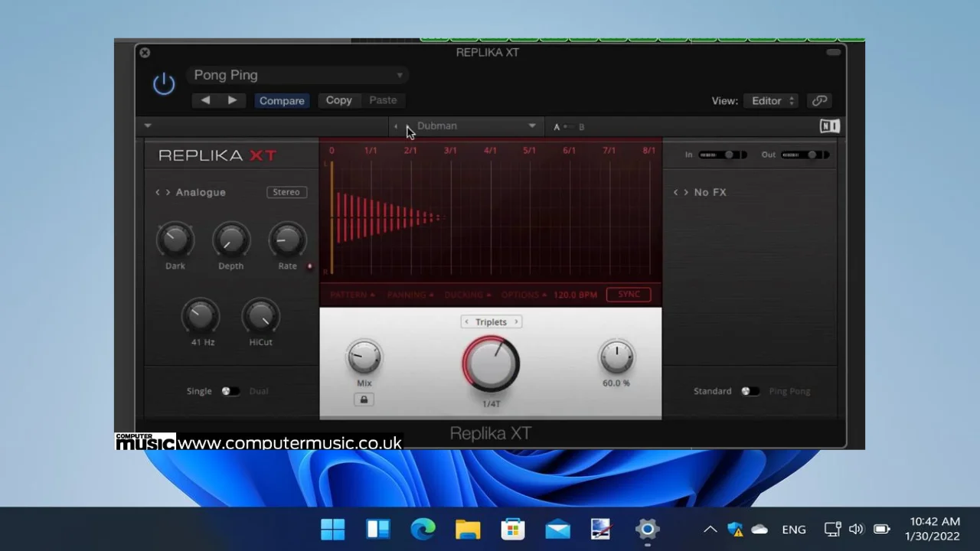Click the Compare button
This screenshot has height=551, width=980.
282,100
